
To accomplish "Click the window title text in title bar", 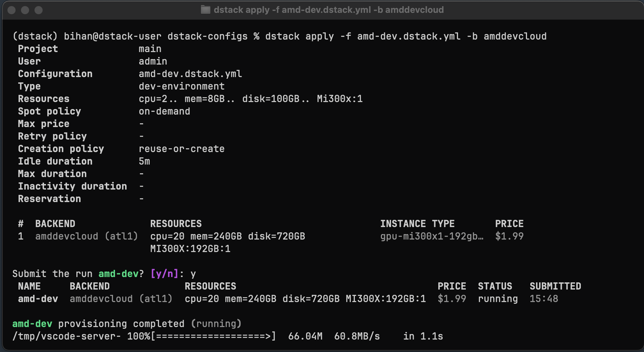I will tap(329, 10).
